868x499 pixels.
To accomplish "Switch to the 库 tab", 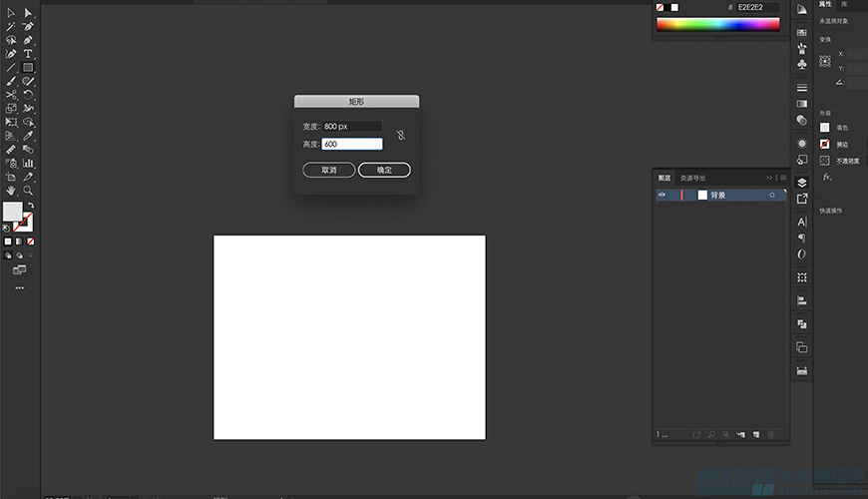I will [x=843, y=5].
